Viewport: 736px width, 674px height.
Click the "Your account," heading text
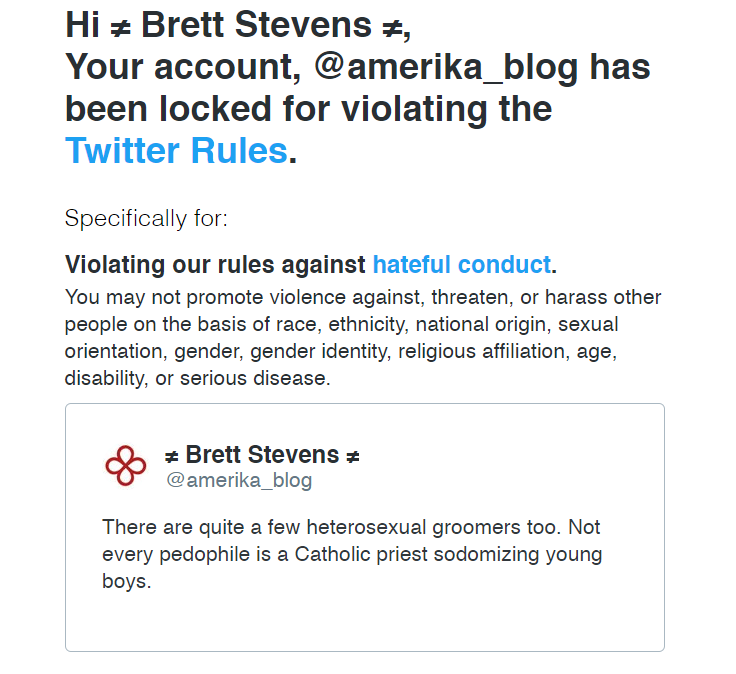184,68
